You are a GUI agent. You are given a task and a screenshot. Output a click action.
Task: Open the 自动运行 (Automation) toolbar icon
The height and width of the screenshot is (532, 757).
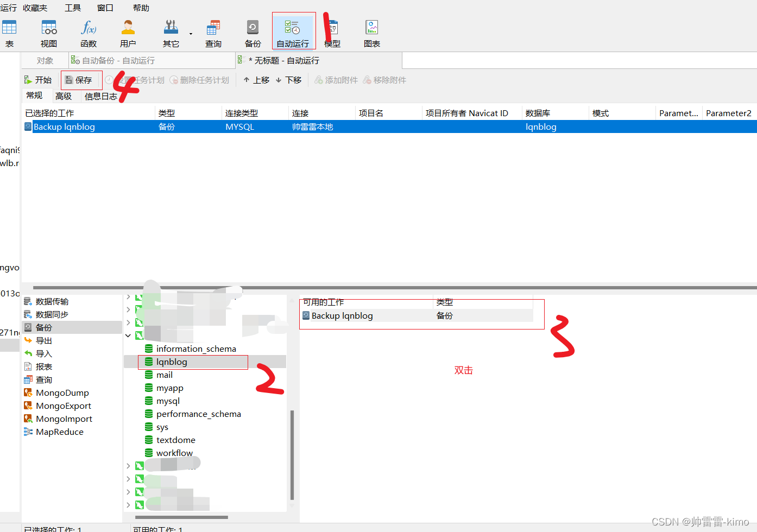(x=293, y=33)
